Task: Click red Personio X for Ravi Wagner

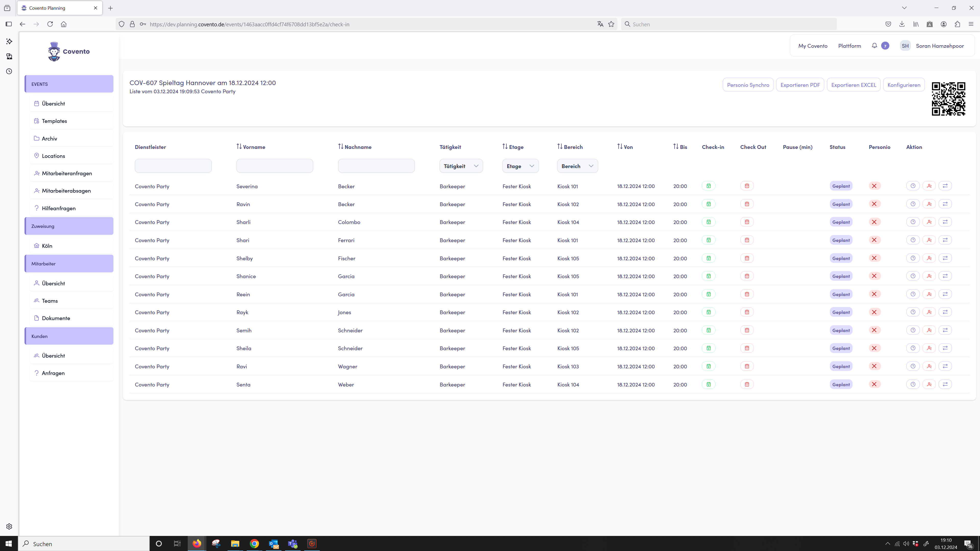Action: click(x=874, y=366)
